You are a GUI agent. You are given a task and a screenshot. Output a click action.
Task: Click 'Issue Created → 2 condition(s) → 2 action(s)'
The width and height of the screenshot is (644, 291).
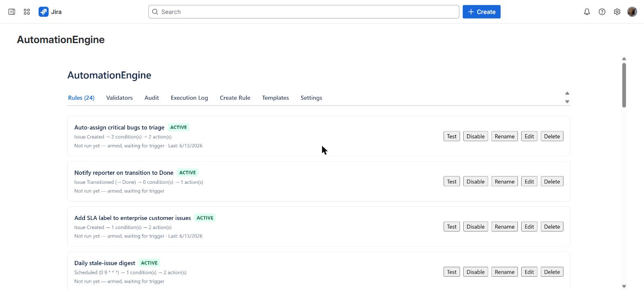click(123, 137)
